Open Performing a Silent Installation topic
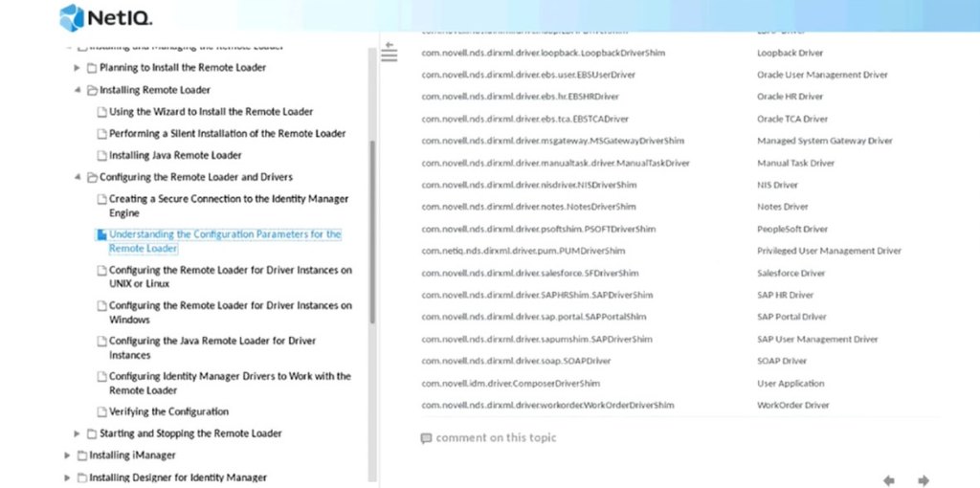 (x=227, y=134)
